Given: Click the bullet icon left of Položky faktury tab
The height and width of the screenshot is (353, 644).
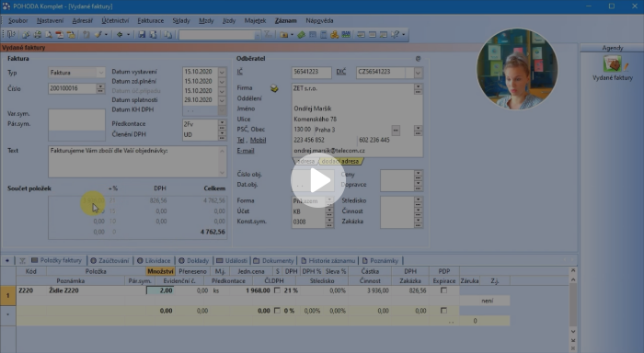Looking at the screenshot, I should 7,261.
